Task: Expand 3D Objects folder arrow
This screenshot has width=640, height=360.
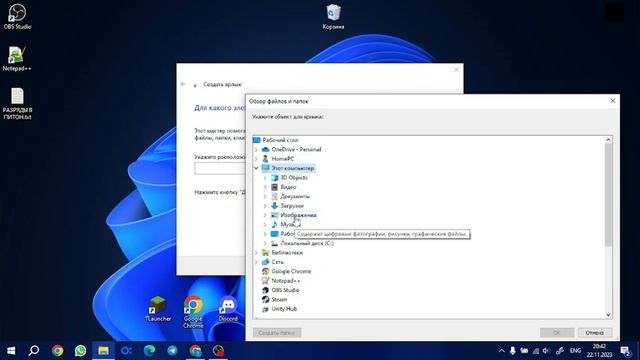Action: point(265,178)
